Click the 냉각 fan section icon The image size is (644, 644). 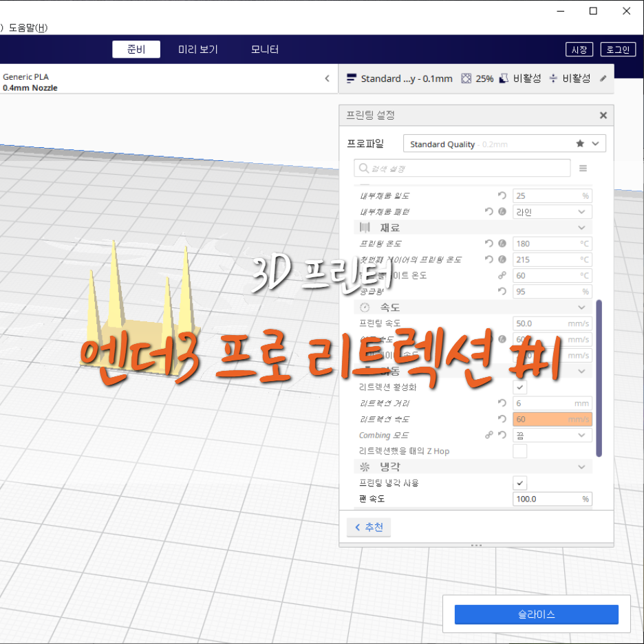click(365, 466)
